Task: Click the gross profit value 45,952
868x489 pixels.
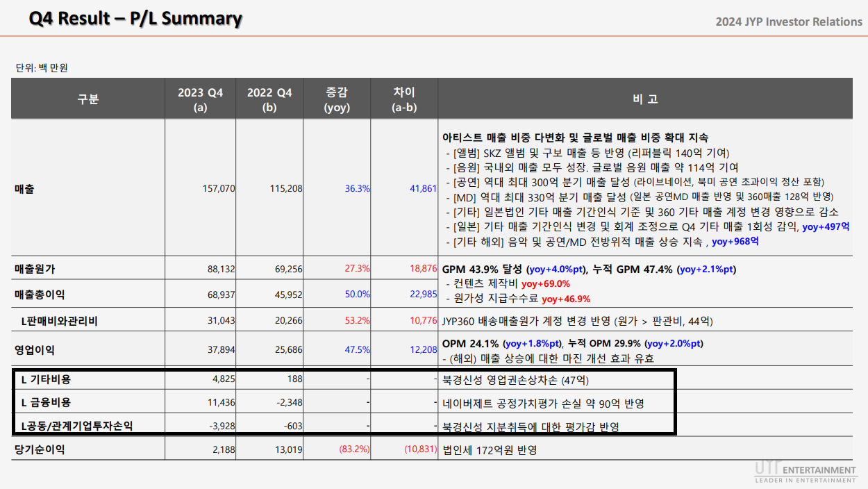Action: click(289, 295)
